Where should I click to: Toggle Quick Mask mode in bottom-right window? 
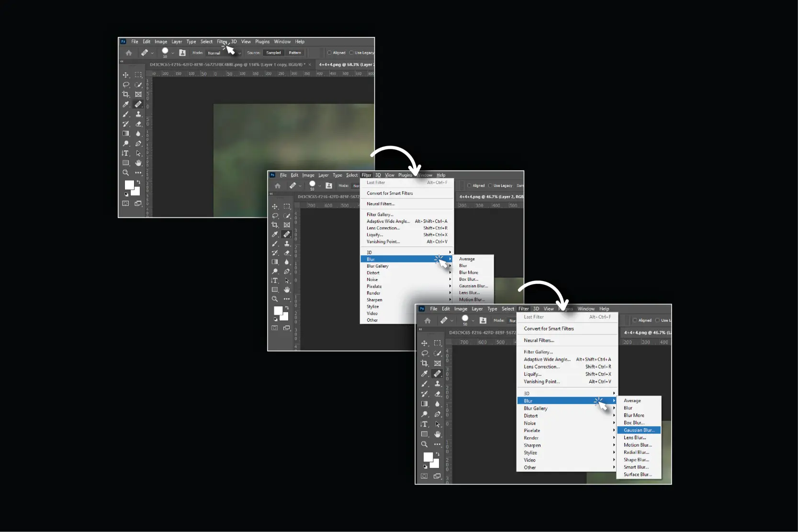[x=424, y=476]
